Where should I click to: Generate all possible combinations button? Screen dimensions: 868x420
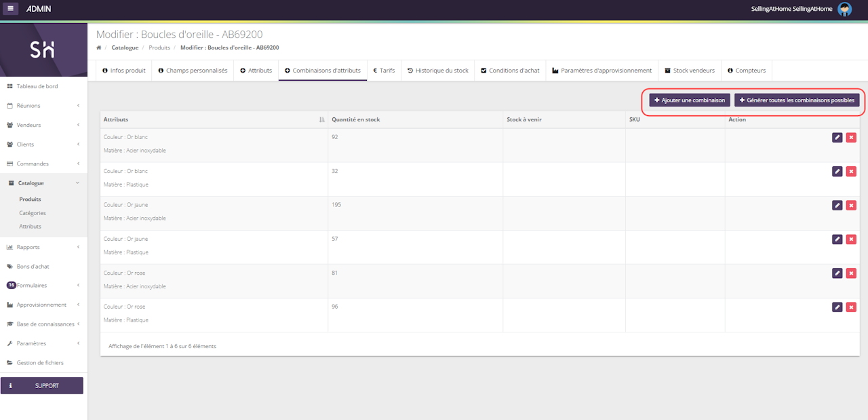tap(797, 100)
